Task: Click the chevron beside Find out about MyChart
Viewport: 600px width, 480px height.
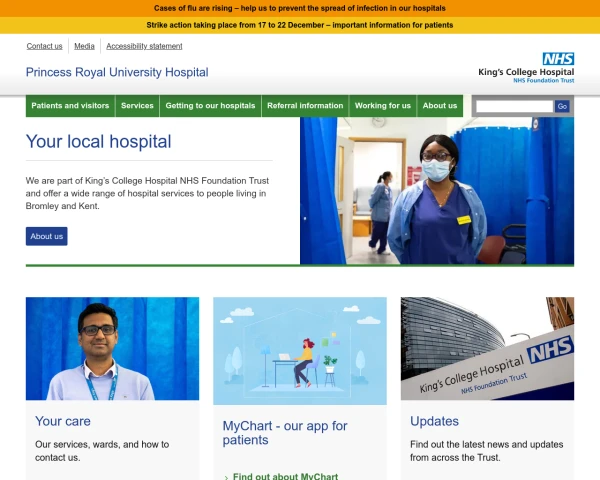Action: pyautogui.click(x=226, y=477)
